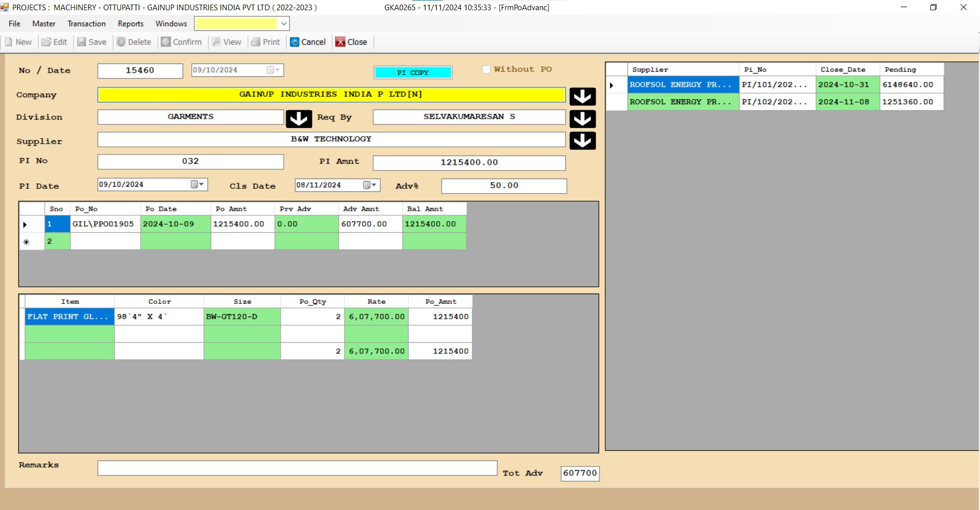Open the Transaction menu

[86, 24]
